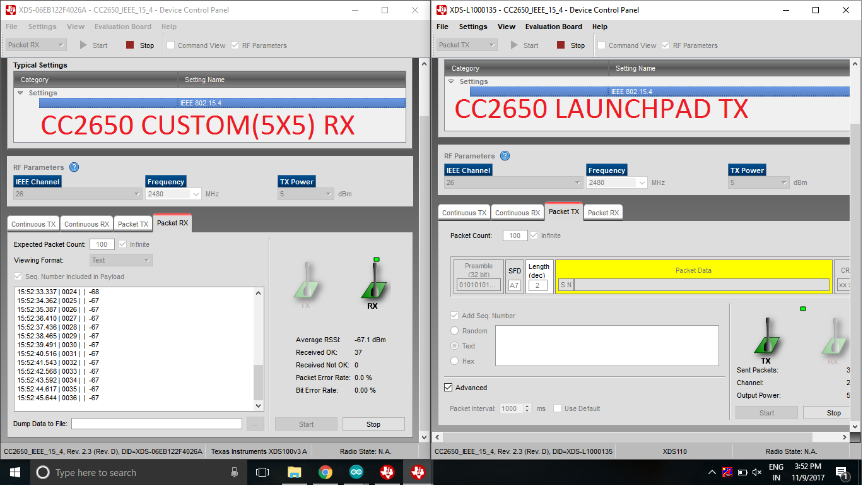
Task: Open TX Power dropdown in left window
Action: [x=306, y=194]
